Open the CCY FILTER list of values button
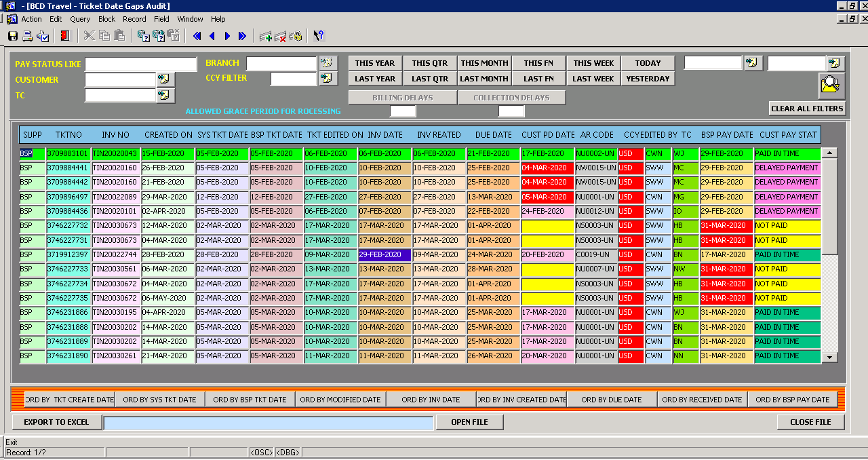 [x=328, y=78]
